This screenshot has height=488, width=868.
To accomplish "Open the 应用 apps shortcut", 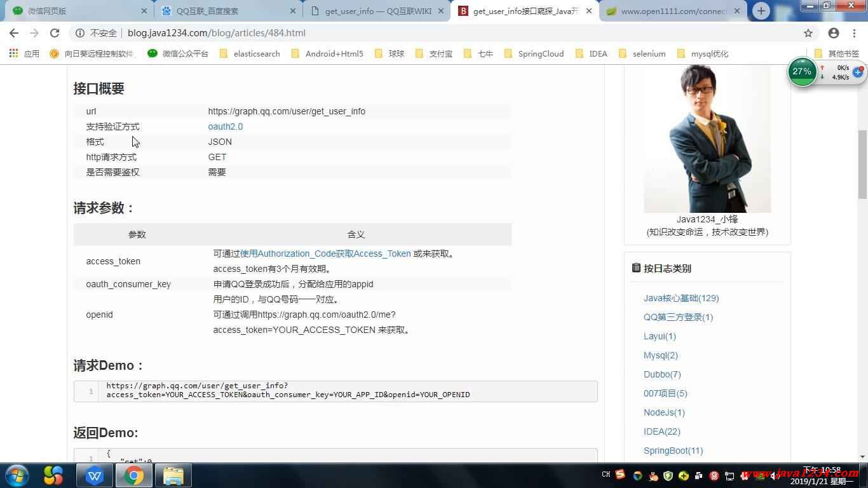I will (x=24, y=54).
